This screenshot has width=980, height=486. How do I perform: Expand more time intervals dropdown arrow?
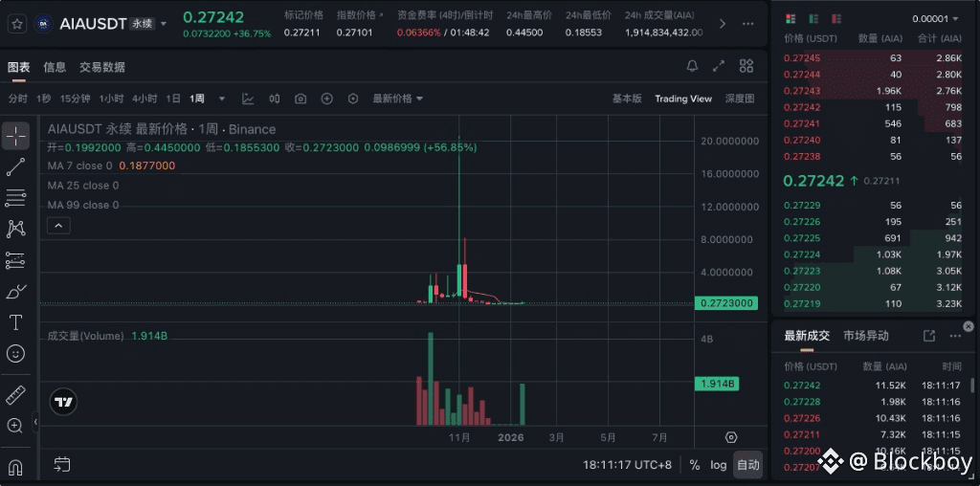(222, 99)
